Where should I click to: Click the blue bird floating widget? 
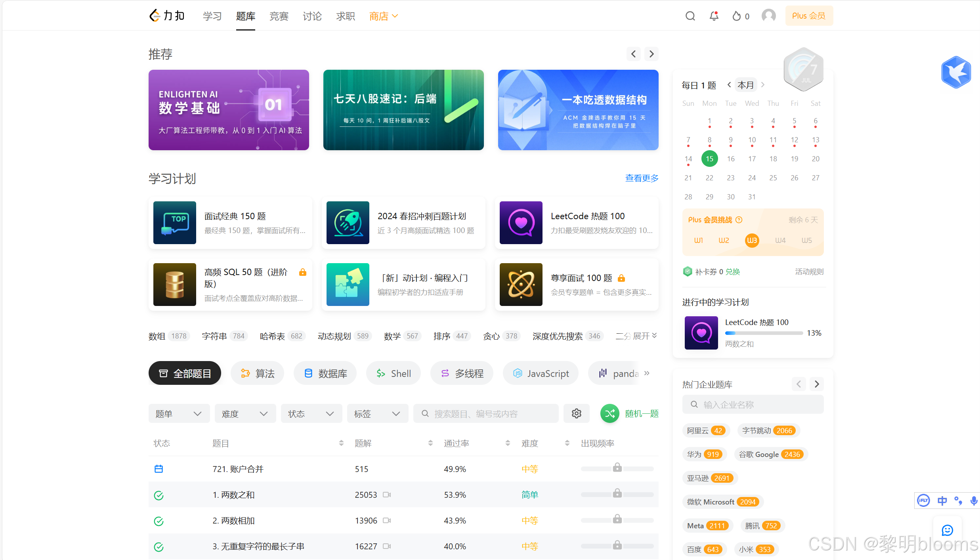coord(956,72)
